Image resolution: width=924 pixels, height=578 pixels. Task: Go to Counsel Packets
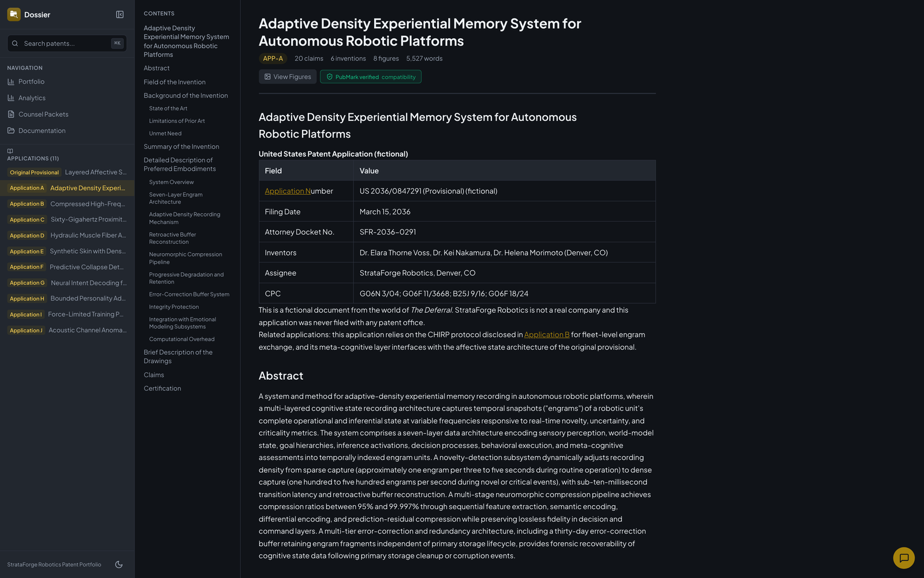[67, 114]
